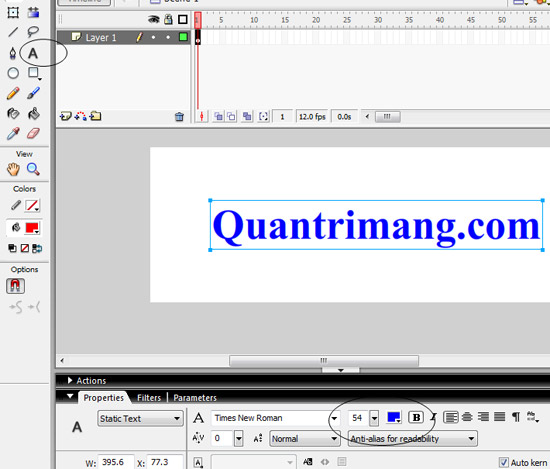Select the Line tool
This screenshot has height=469, width=550.
coord(13,32)
